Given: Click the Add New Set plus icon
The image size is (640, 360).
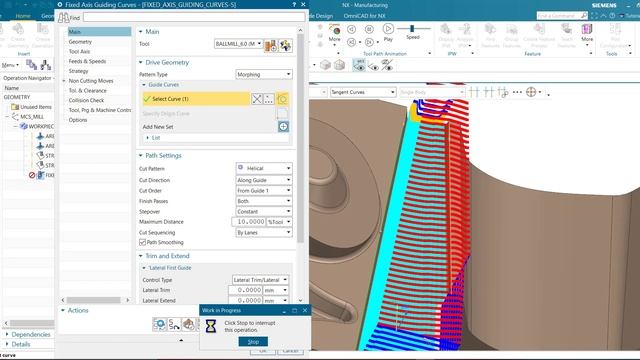Looking at the screenshot, I should (x=283, y=127).
